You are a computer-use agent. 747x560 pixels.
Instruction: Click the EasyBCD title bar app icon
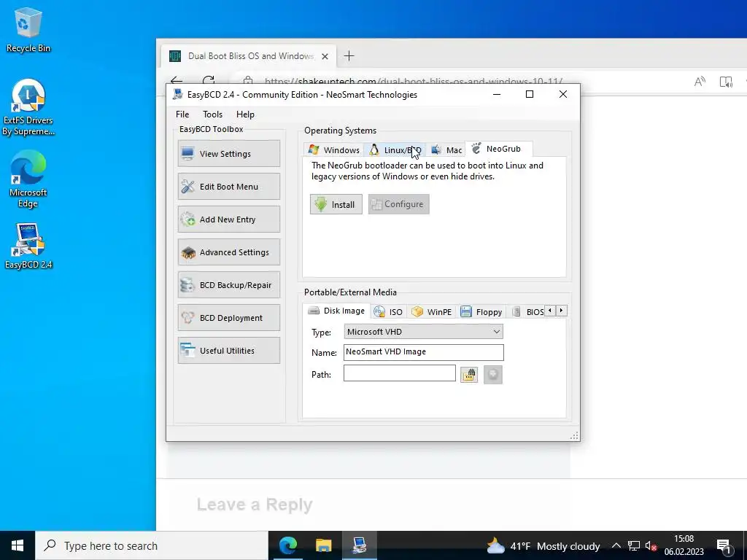178,94
